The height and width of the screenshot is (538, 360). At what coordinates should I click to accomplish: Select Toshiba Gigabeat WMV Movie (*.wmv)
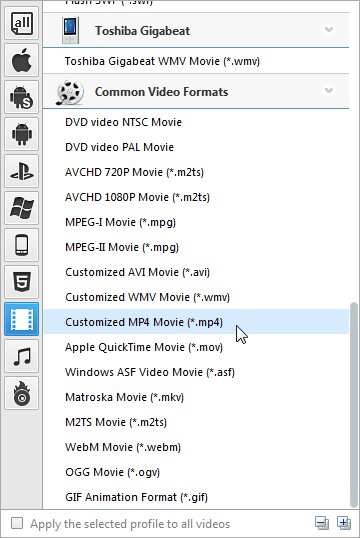coord(196,61)
